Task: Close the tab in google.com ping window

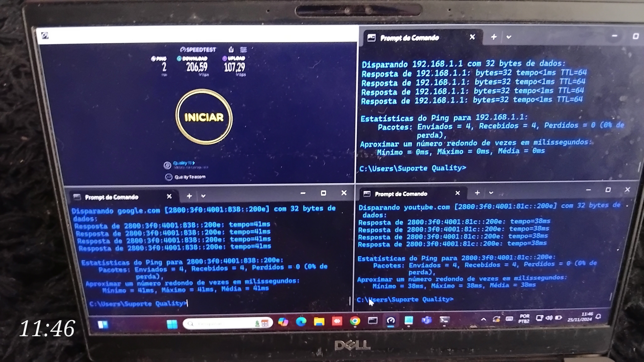Action: click(169, 196)
